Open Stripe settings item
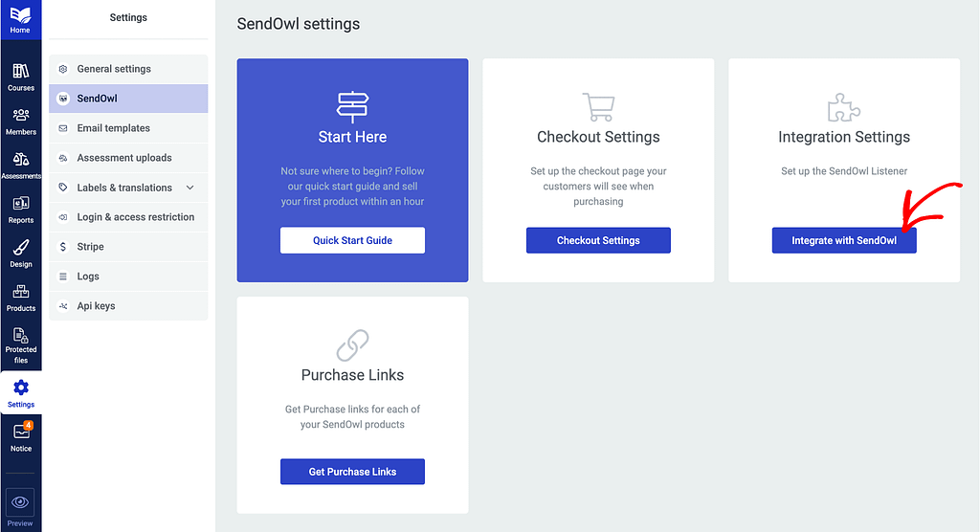This screenshot has height=532, width=980. [128, 247]
